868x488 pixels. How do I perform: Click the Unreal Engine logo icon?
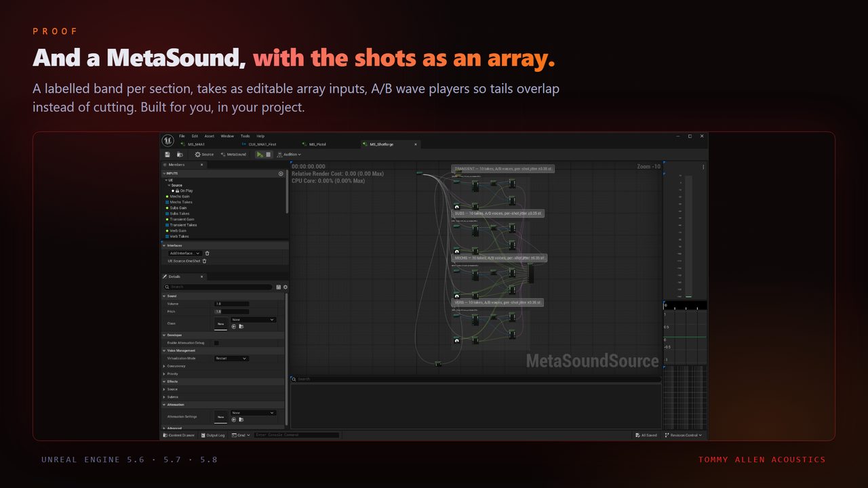point(167,140)
